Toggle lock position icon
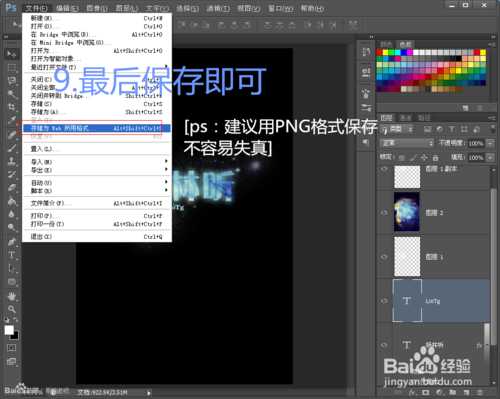 [424, 157]
